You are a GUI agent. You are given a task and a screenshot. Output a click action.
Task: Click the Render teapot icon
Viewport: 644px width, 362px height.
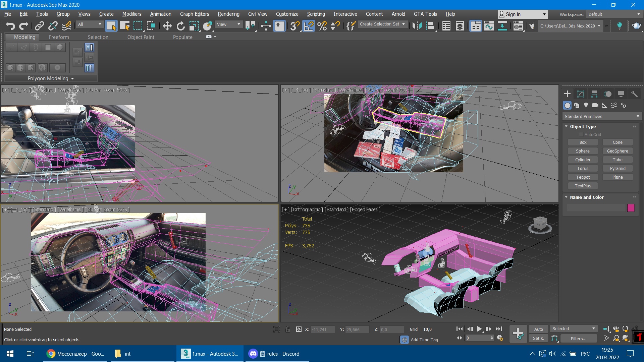point(636,26)
